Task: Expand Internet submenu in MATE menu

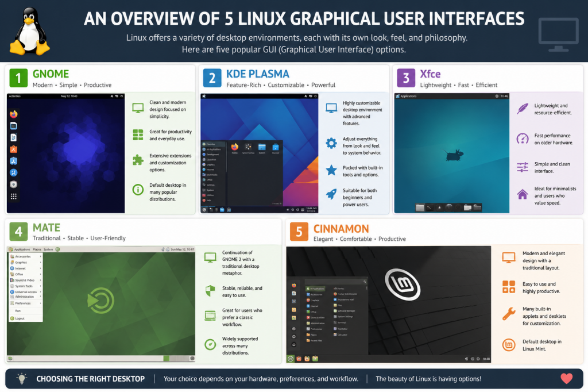Action: [25, 268]
